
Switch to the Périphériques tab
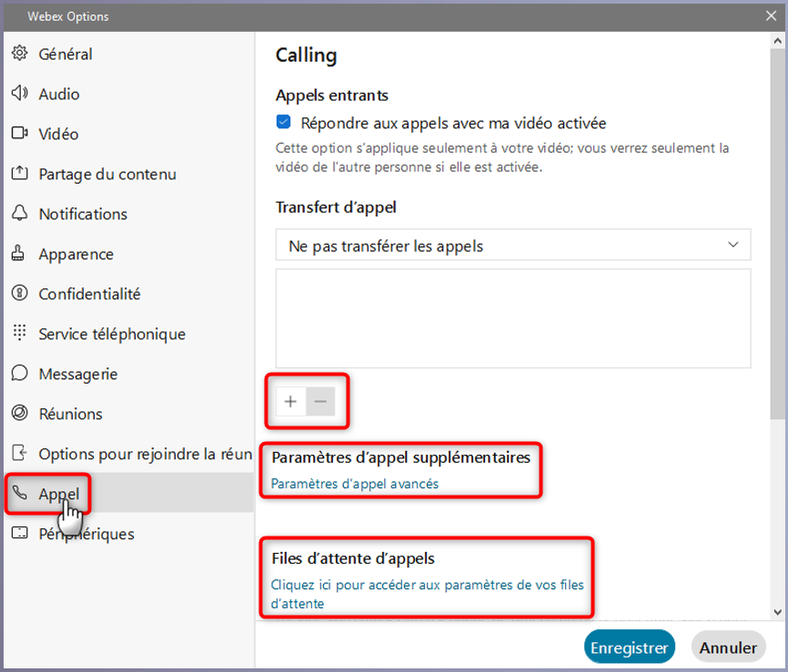pyautogui.click(x=86, y=534)
